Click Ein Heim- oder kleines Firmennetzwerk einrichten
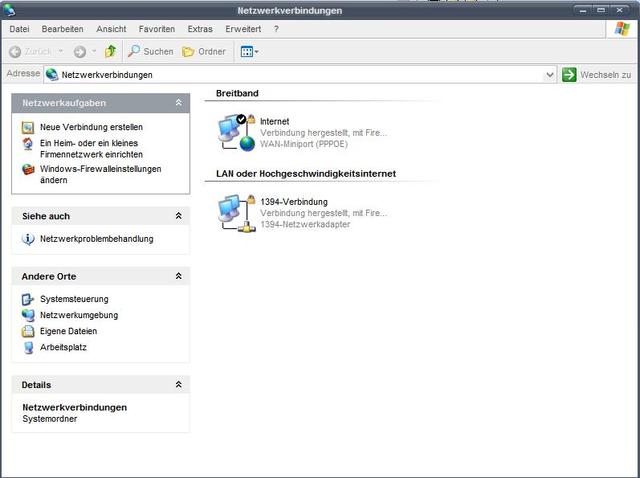Image resolution: width=640 pixels, height=478 pixels. (x=91, y=149)
